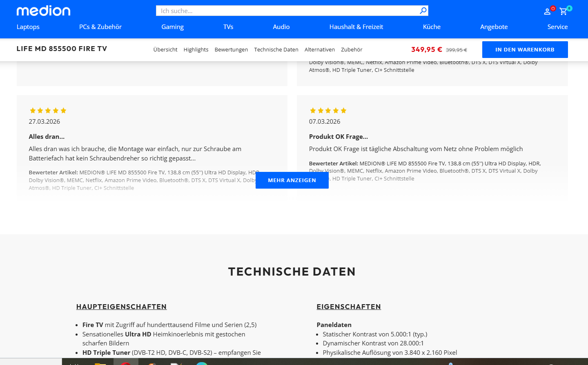Click the review date 07.03.2026
This screenshot has height=365, width=588.
tap(325, 122)
